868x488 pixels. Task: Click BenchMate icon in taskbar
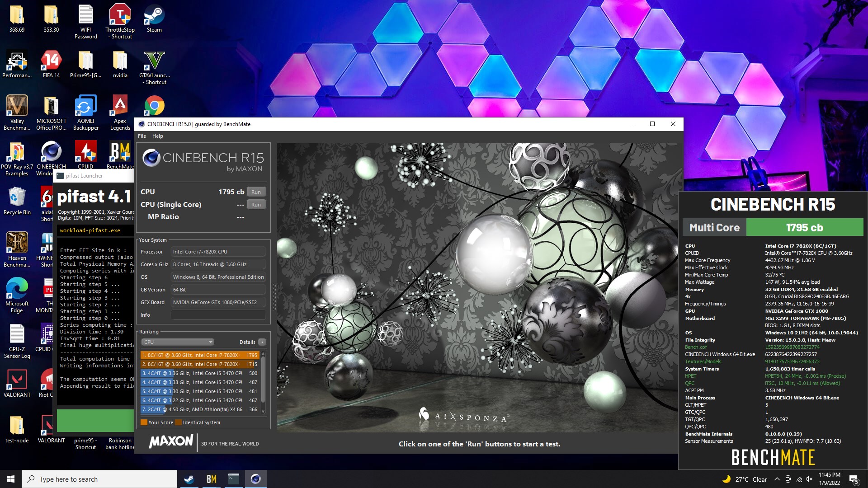point(211,479)
